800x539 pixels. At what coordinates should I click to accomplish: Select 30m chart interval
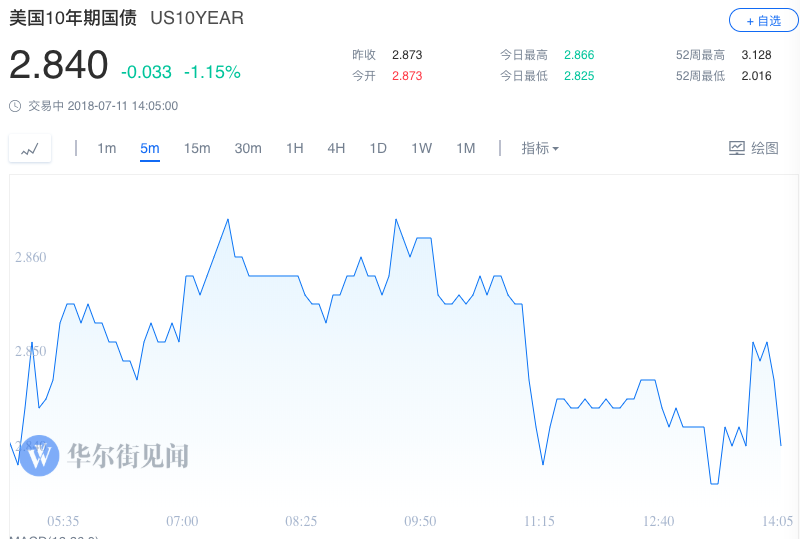pos(248,148)
